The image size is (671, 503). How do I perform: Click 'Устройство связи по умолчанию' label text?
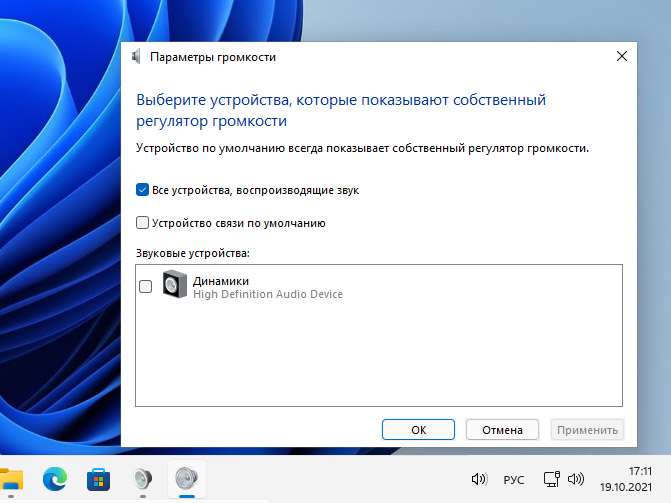pos(239,223)
